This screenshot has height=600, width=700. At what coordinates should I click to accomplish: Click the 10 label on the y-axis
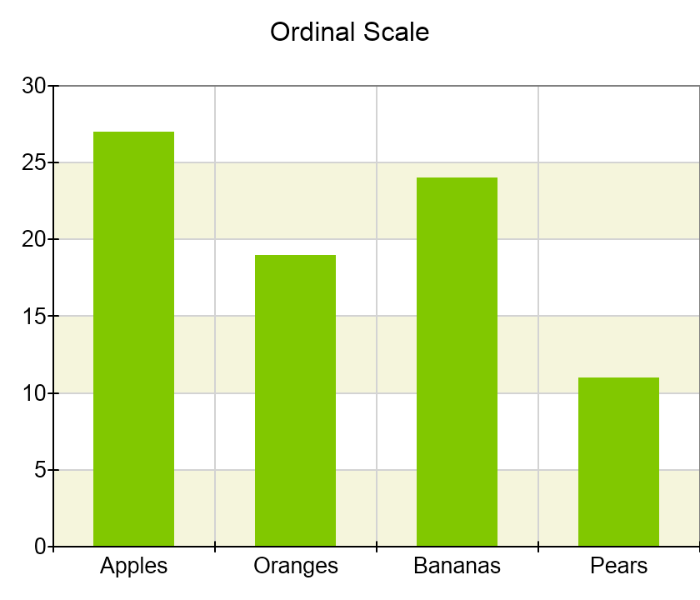point(34,392)
